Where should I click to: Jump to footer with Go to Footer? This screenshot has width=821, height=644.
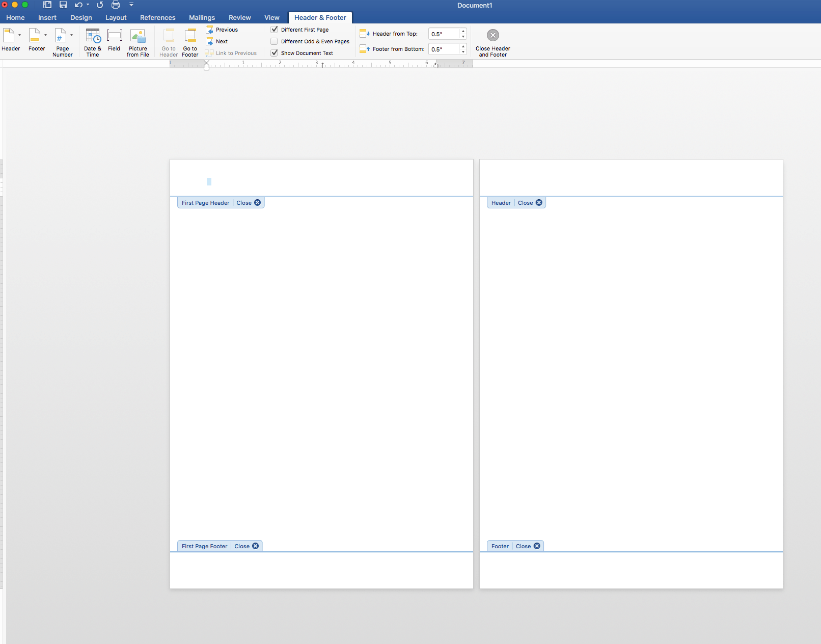click(190, 42)
